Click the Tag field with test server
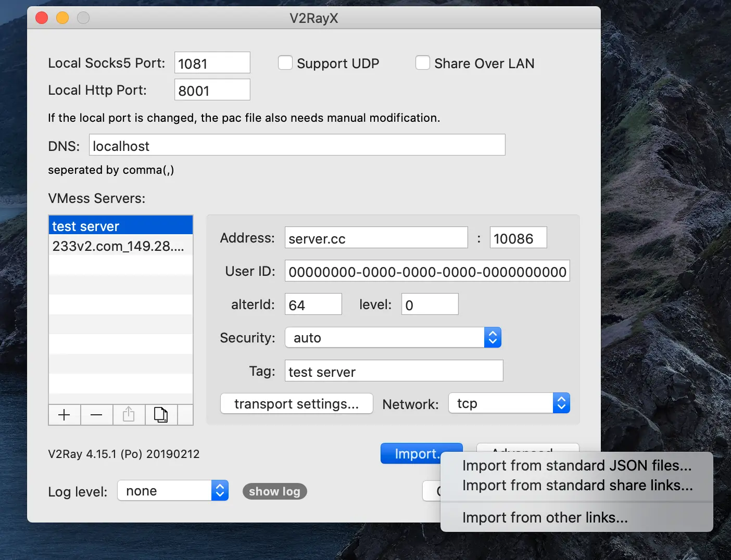This screenshot has width=731, height=560. (x=394, y=371)
